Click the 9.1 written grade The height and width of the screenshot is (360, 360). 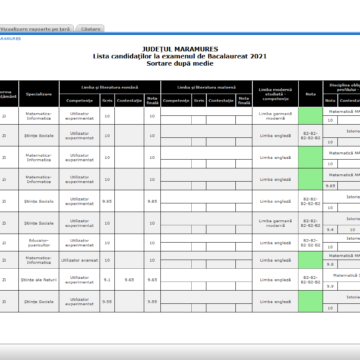point(107,280)
